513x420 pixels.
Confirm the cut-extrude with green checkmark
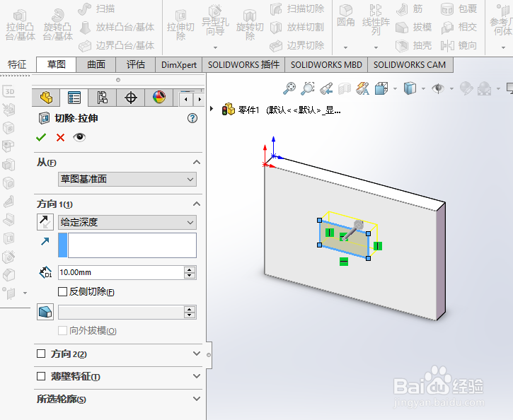41,137
